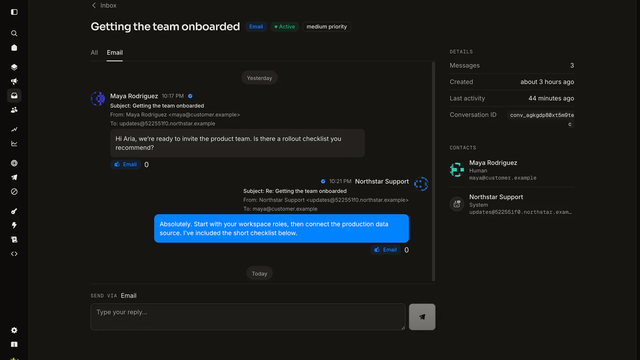The height and width of the screenshot is (360, 640).
Task: Click Send via Email channel selector
Action: [x=129, y=296]
